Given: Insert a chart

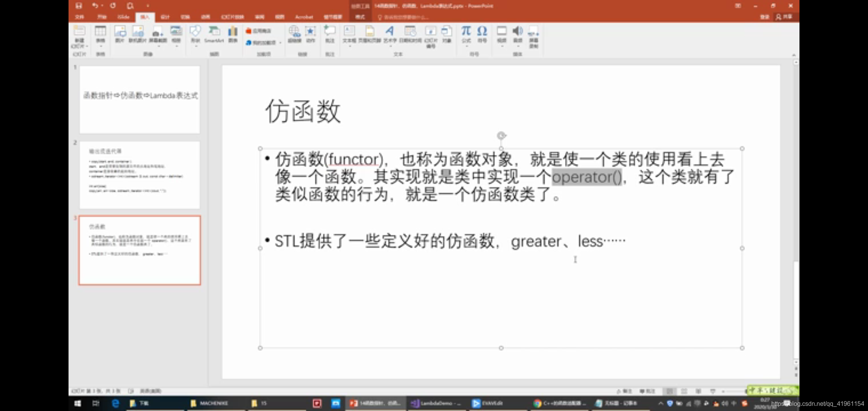Looking at the screenshot, I should [233, 34].
